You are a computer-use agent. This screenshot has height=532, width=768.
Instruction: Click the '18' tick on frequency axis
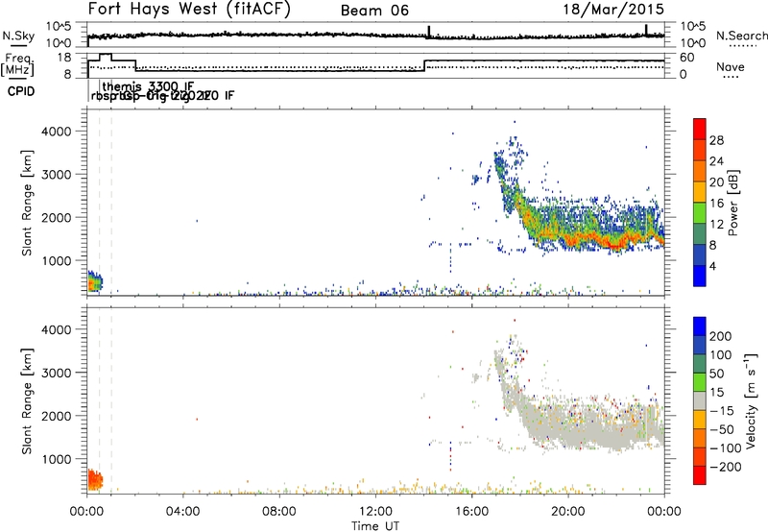click(x=64, y=58)
